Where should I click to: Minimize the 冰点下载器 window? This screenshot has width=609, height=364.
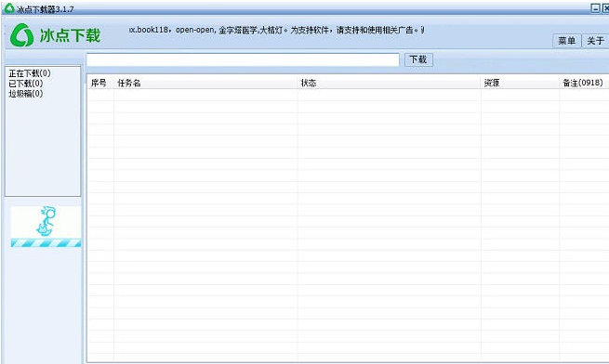click(x=595, y=7)
